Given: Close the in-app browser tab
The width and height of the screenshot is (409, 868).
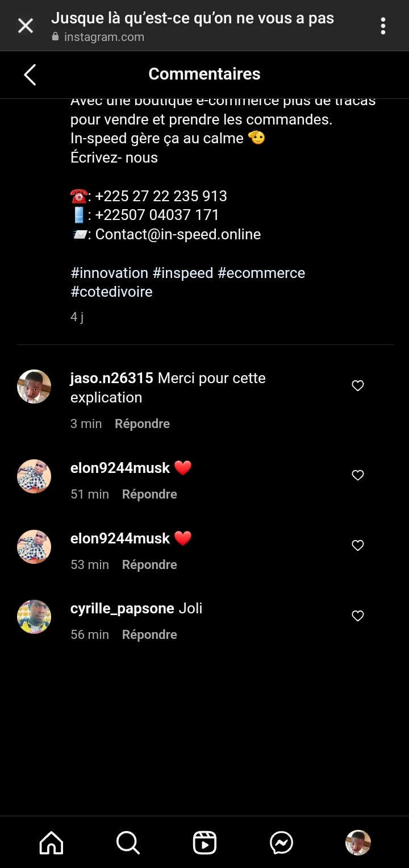Looking at the screenshot, I should pyautogui.click(x=26, y=26).
